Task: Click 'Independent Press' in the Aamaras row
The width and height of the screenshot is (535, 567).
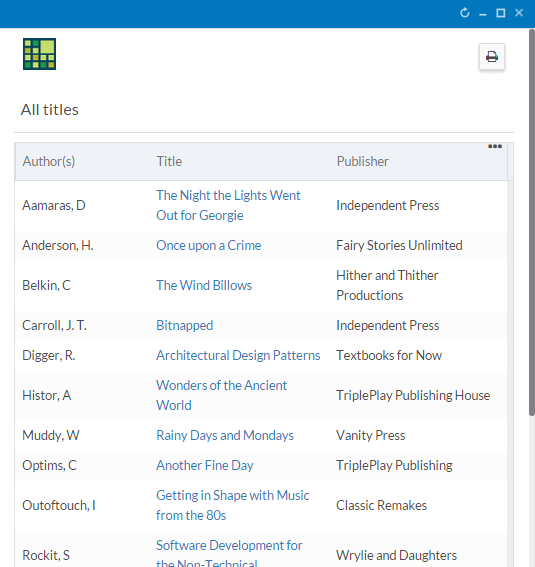Action: pos(388,205)
